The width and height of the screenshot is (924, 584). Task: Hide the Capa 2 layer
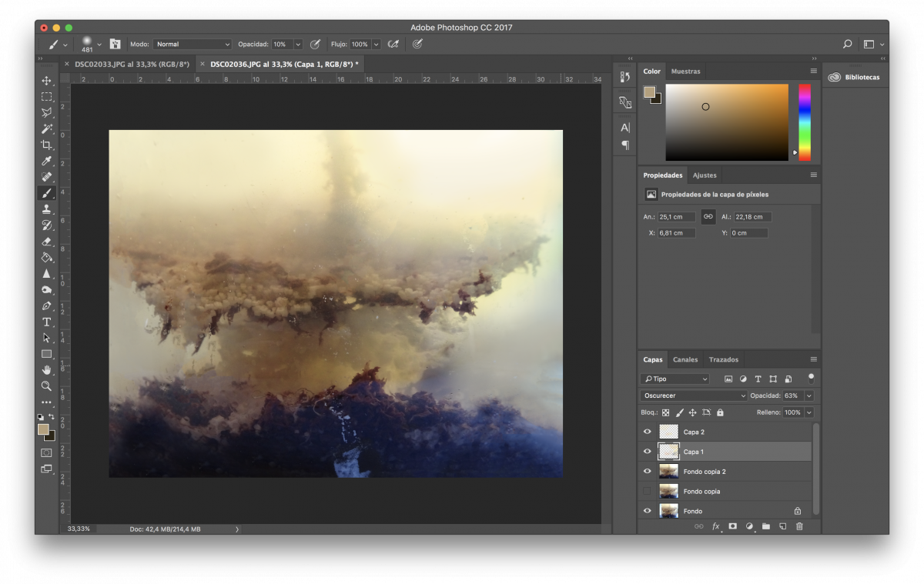tap(647, 432)
